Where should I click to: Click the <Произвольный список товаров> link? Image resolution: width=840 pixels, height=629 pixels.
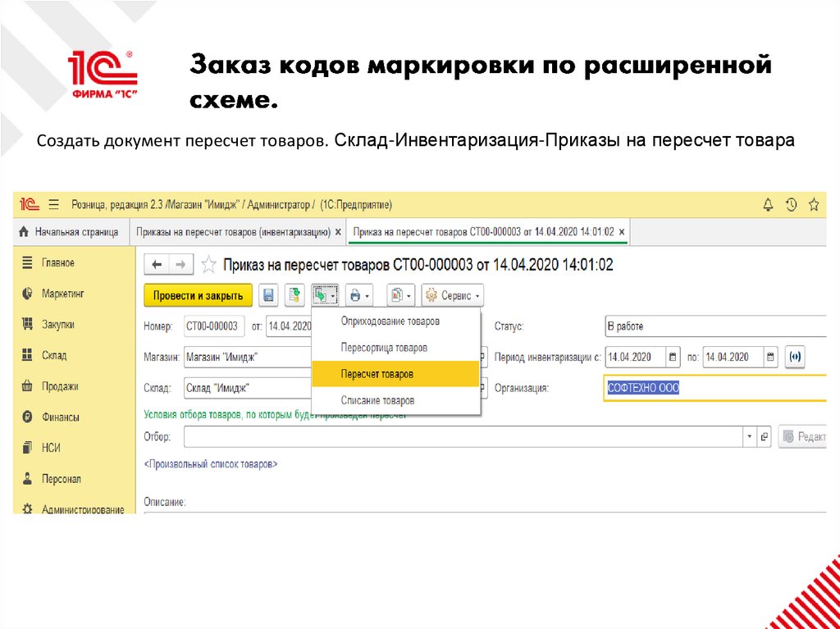point(211,464)
